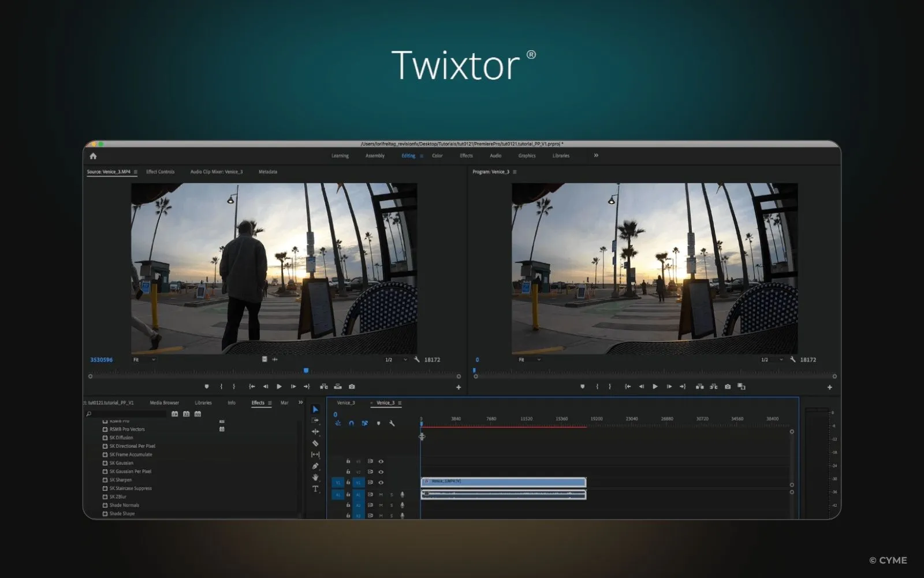Open the 1/2 playback resolution dropdown
924x578 pixels.
coord(391,359)
